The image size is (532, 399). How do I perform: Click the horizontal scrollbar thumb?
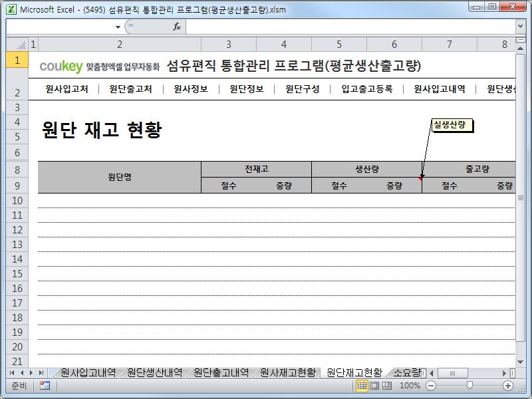point(453,373)
